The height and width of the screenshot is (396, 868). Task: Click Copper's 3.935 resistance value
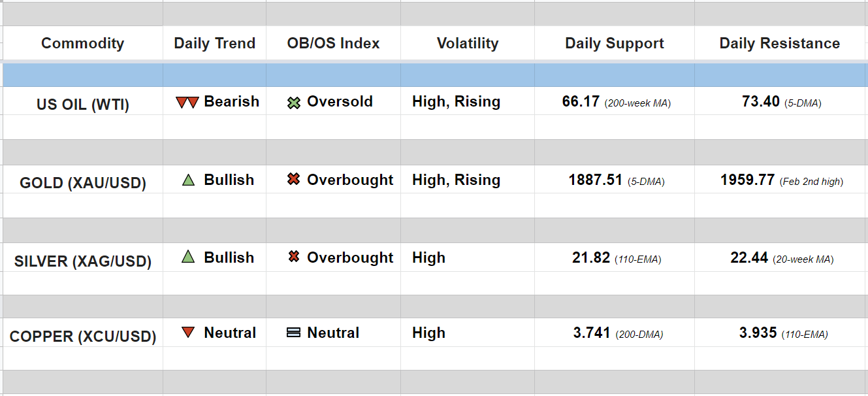tap(758, 333)
